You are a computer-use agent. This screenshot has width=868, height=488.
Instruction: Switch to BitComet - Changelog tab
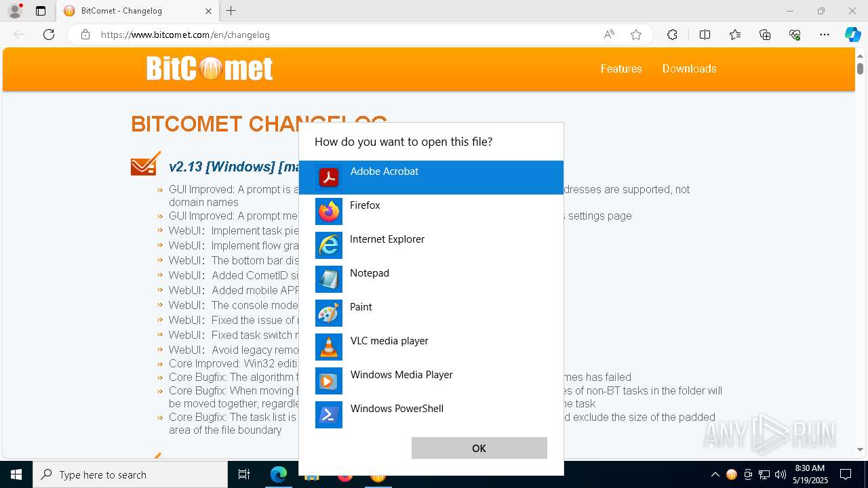click(138, 11)
